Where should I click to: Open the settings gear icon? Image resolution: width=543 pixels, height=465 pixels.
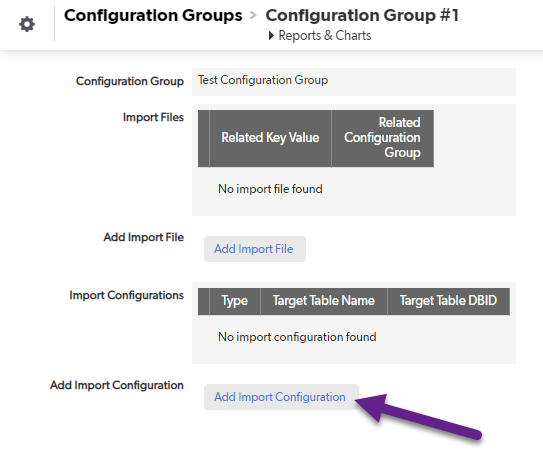(x=27, y=24)
